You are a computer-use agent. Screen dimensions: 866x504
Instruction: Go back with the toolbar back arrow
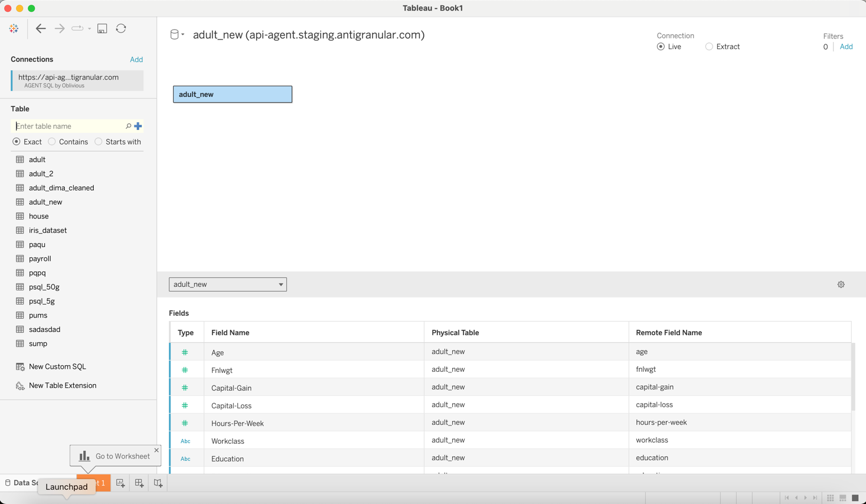(41, 28)
